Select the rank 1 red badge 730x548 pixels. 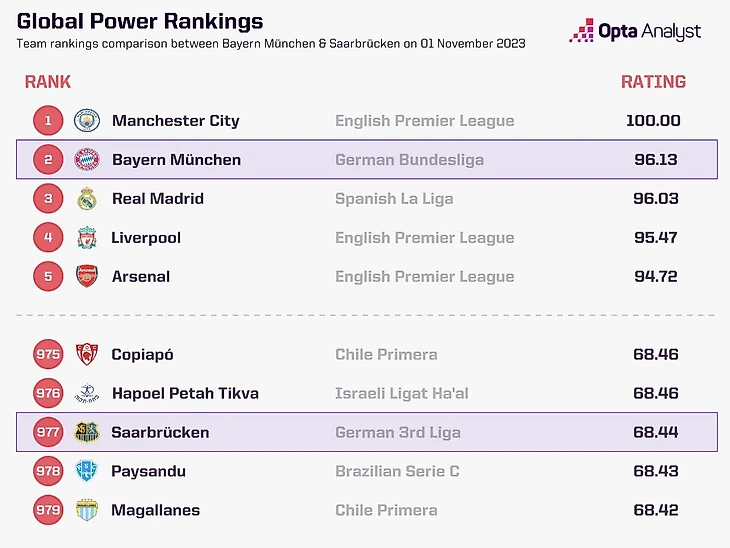pos(47,121)
